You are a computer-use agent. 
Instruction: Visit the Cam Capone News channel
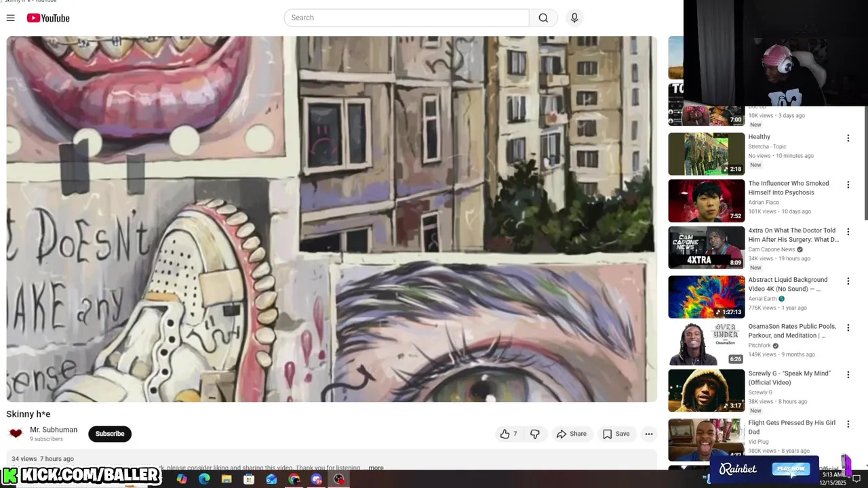(x=771, y=249)
